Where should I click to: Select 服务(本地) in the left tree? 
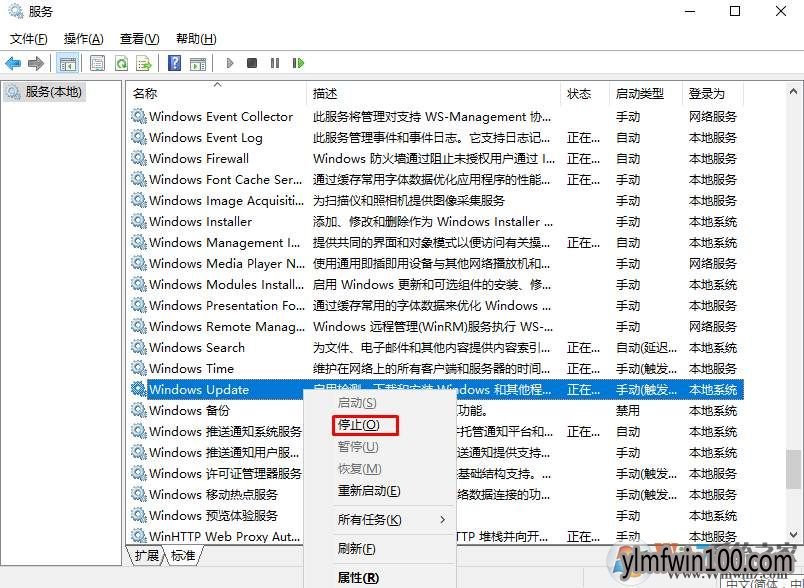click(x=45, y=92)
